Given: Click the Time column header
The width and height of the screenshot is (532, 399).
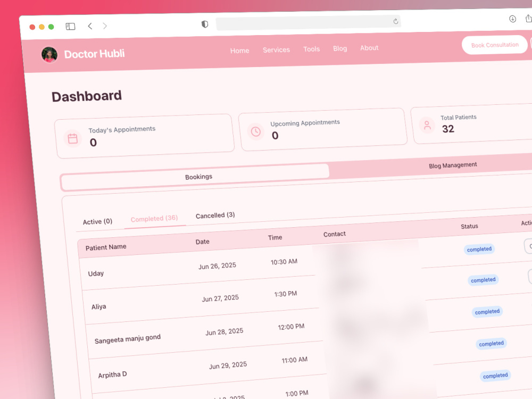Looking at the screenshot, I should [x=275, y=237].
